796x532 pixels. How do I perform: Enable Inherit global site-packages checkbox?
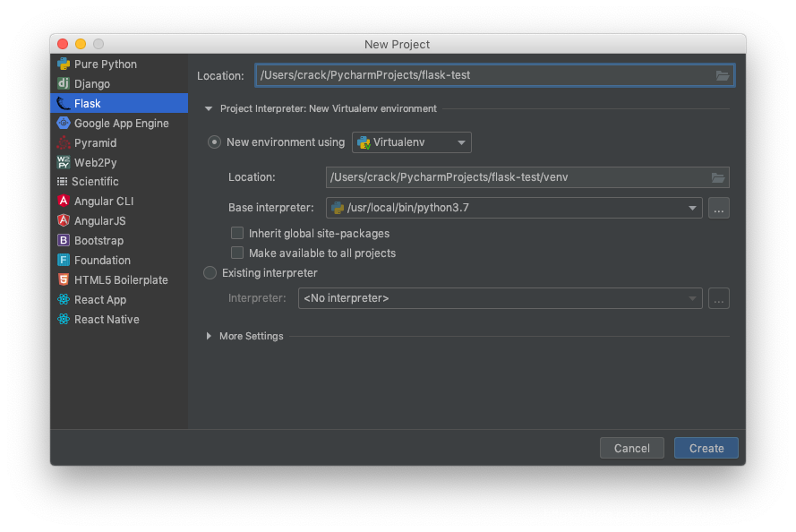point(237,233)
